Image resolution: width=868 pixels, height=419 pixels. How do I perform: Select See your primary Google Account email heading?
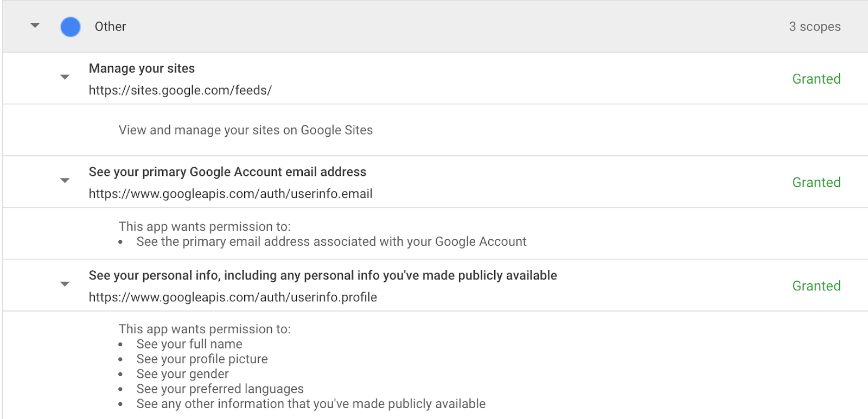[x=227, y=172]
